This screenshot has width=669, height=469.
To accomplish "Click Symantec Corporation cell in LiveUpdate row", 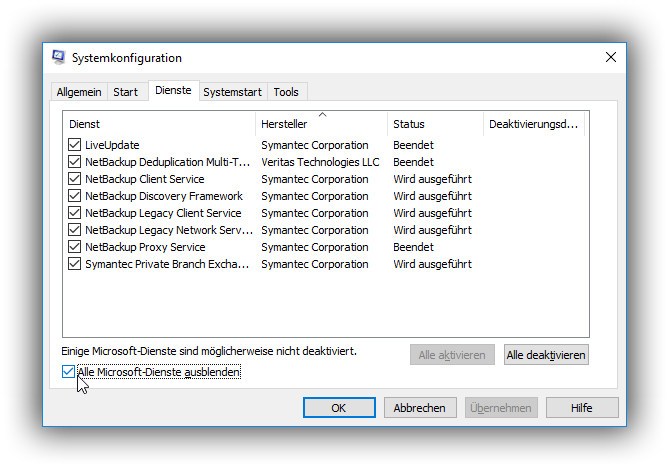I will 314,145.
